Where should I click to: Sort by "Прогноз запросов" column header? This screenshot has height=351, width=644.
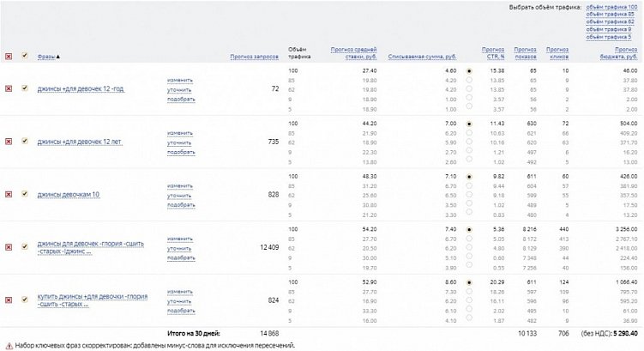255,57
